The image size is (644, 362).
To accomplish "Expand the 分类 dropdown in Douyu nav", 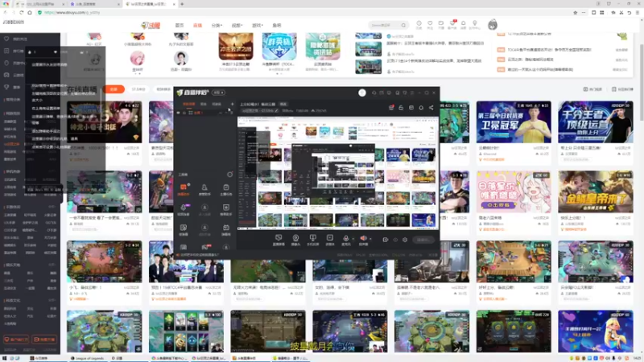I will coord(217,26).
